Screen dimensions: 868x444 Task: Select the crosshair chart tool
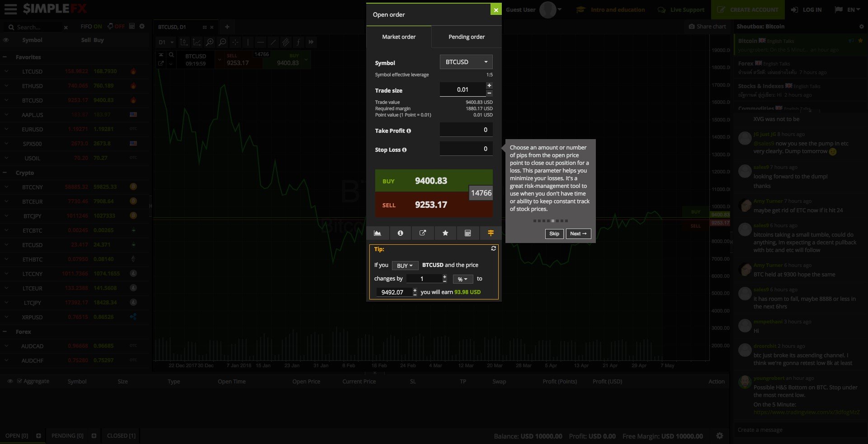coord(235,42)
